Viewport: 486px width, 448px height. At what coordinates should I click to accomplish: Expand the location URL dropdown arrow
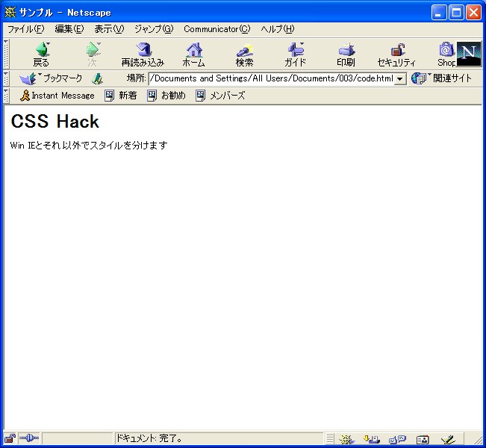coord(400,78)
